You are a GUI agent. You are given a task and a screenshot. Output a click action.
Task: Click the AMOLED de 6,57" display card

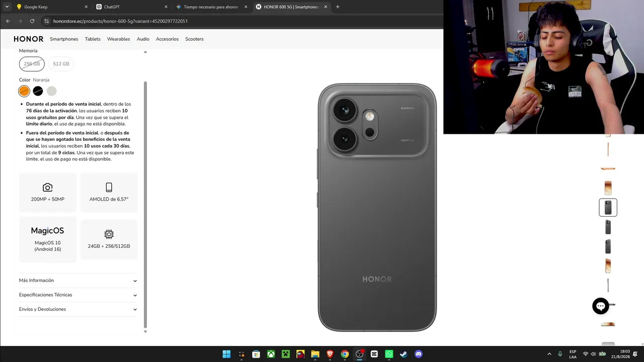[x=109, y=193]
